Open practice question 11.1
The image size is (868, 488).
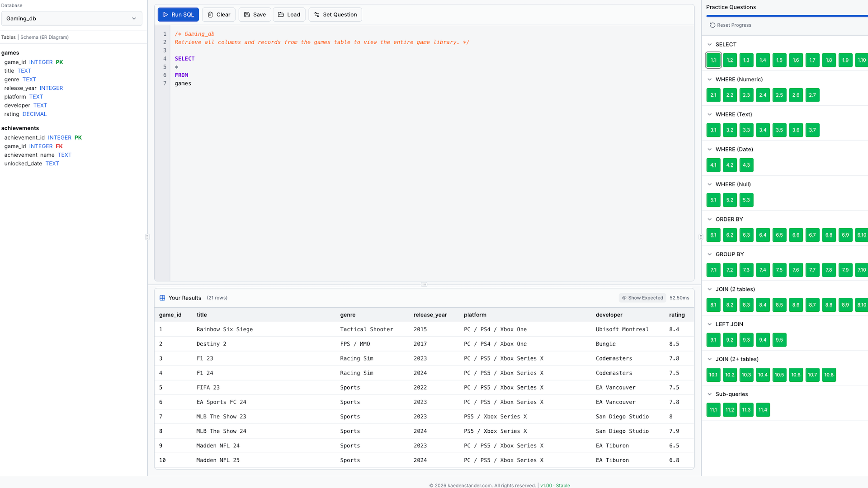pyautogui.click(x=713, y=410)
